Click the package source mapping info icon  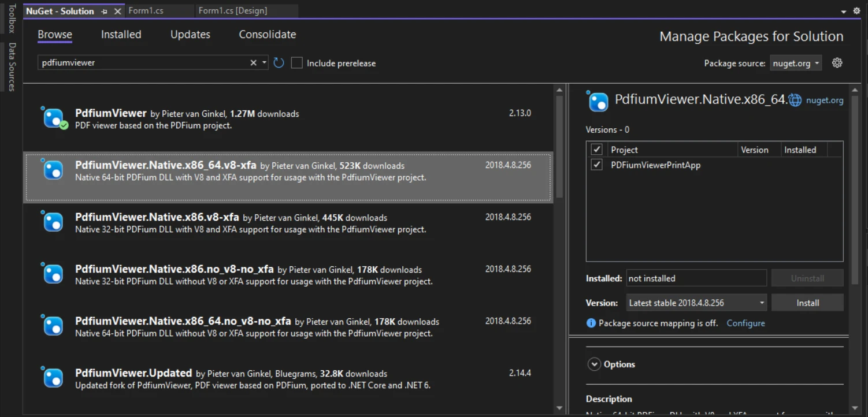[x=591, y=323]
